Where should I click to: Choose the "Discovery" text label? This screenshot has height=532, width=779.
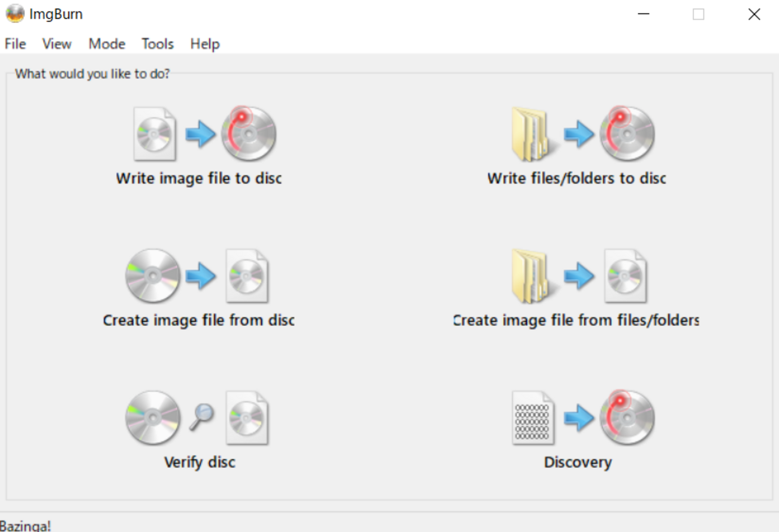(578, 463)
